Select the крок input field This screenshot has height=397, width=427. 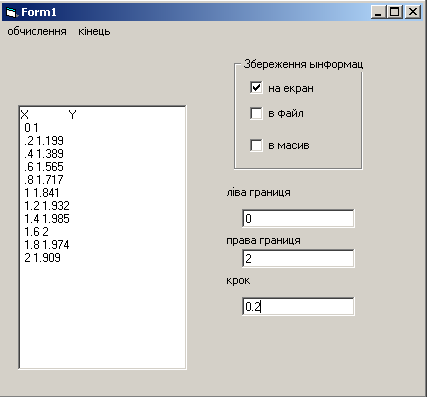[x=298, y=306]
